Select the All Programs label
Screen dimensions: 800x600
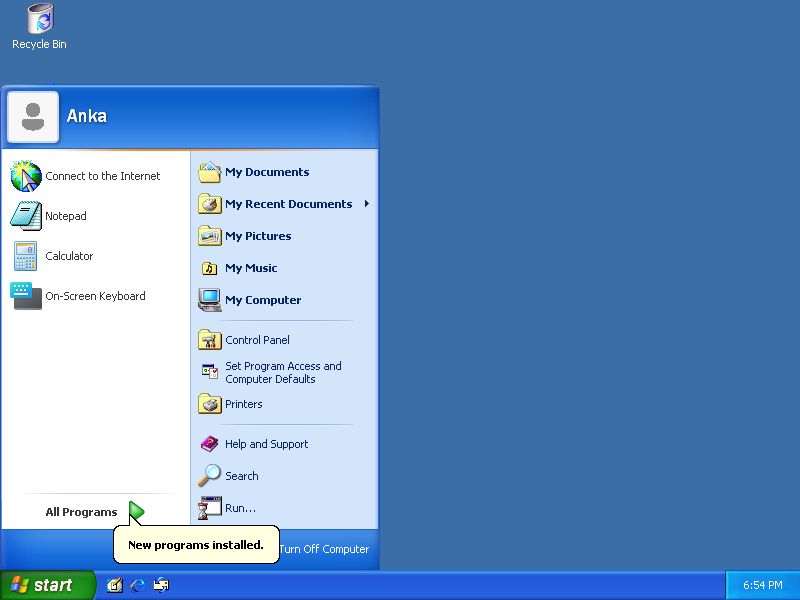(81, 512)
